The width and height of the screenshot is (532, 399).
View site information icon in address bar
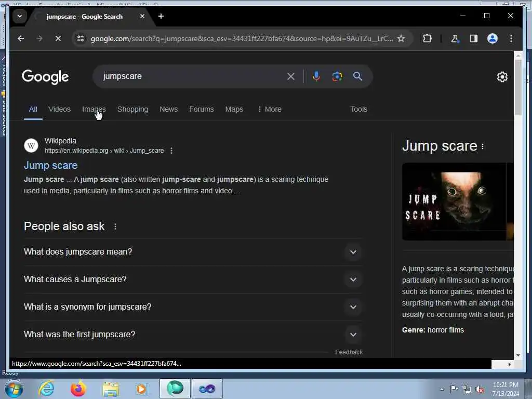click(81, 38)
